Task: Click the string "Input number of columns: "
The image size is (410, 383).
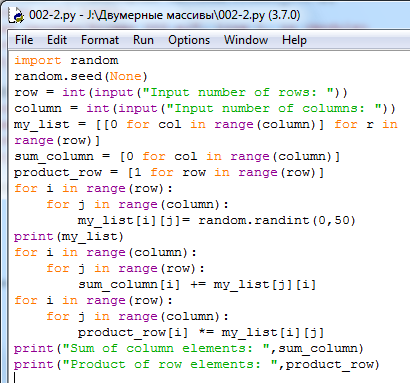Action: tap(274, 108)
